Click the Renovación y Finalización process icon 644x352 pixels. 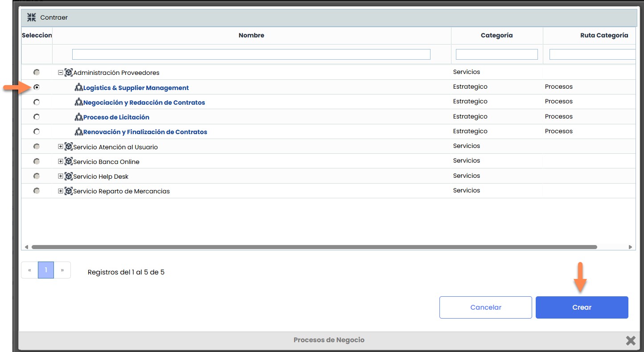coord(79,132)
